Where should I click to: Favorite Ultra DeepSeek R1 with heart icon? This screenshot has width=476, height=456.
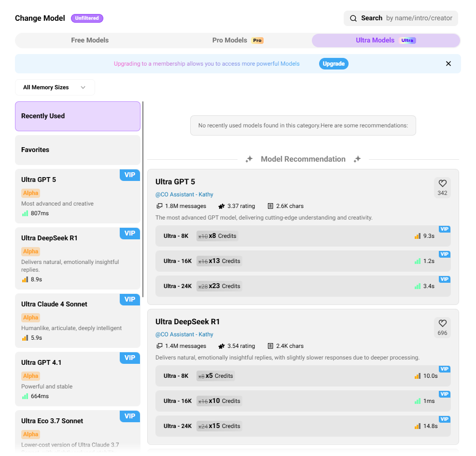pyautogui.click(x=442, y=323)
